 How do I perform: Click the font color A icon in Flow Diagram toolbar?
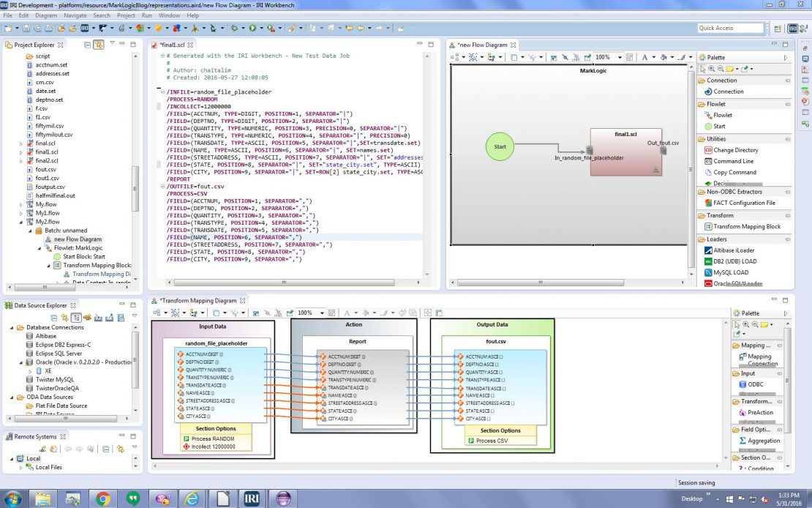644,57
